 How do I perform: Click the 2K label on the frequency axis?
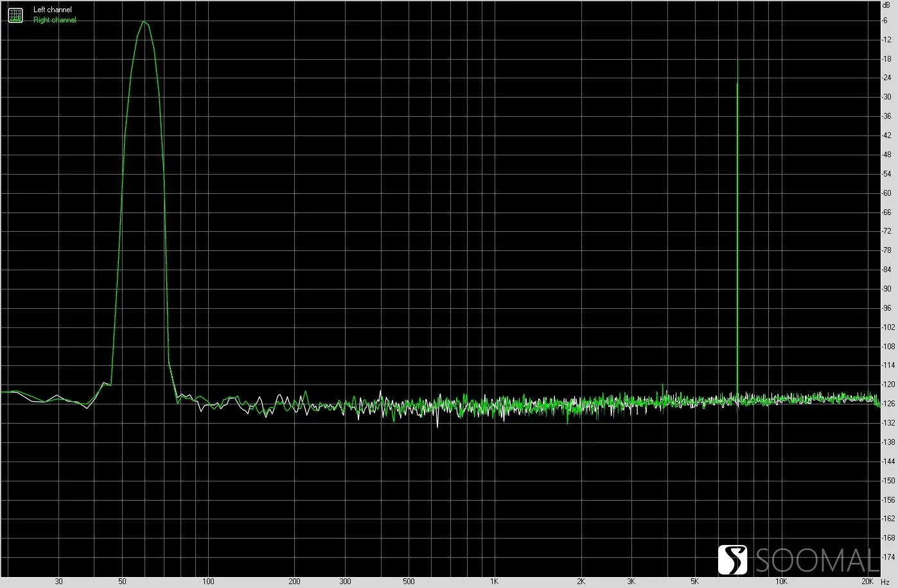coord(581,582)
